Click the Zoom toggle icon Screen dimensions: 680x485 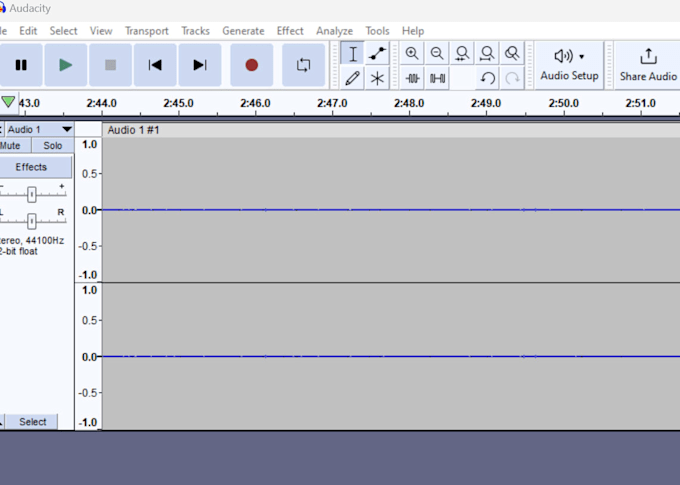click(512, 54)
